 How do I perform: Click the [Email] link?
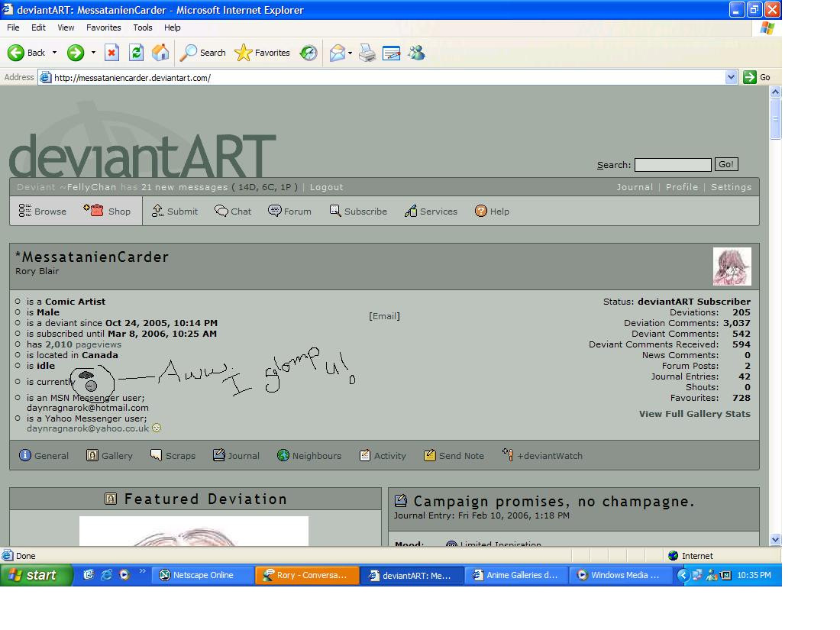(x=384, y=316)
